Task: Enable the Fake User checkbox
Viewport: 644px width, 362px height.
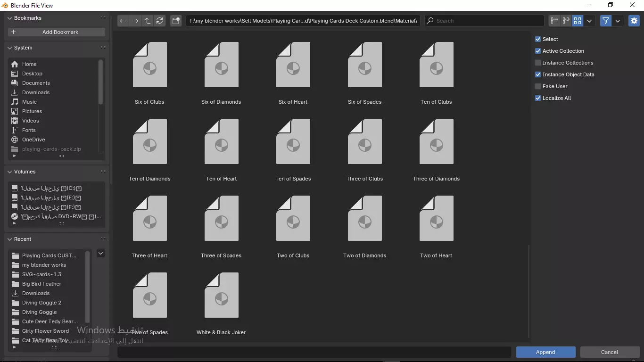Action: click(x=538, y=86)
